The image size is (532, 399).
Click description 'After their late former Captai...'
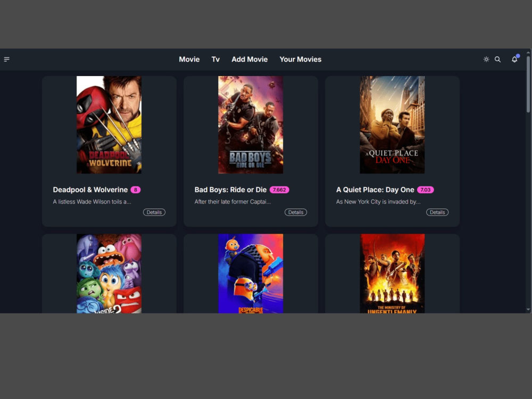[x=233, y=202]
